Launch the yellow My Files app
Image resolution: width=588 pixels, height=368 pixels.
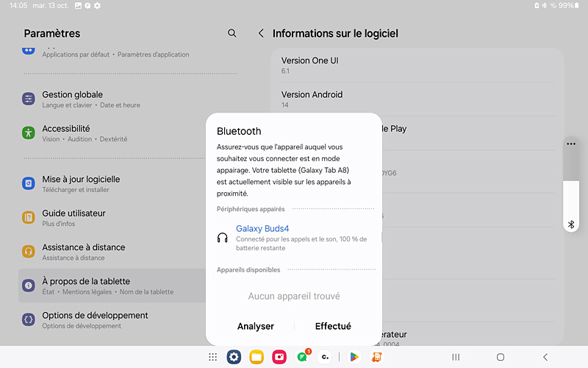point(257,357)
